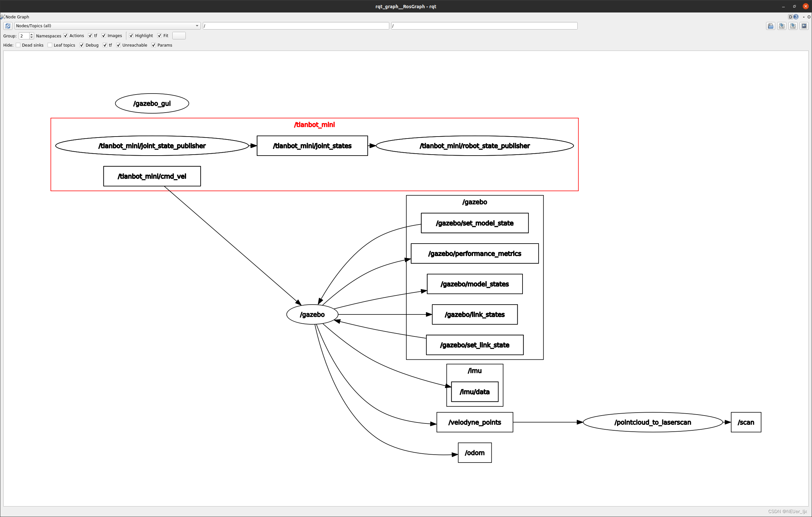This screenshot has width=812, height=517.
Task: Select the /gazebo_gui node ellipse
Action: pyautogui.click(x=152, y=103)
